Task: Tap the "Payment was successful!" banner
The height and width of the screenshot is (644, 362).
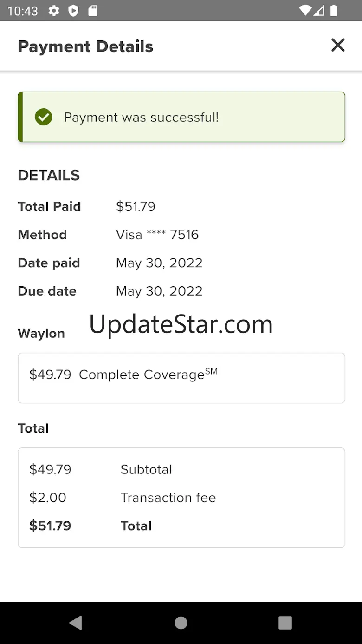Action: [181, 117]
